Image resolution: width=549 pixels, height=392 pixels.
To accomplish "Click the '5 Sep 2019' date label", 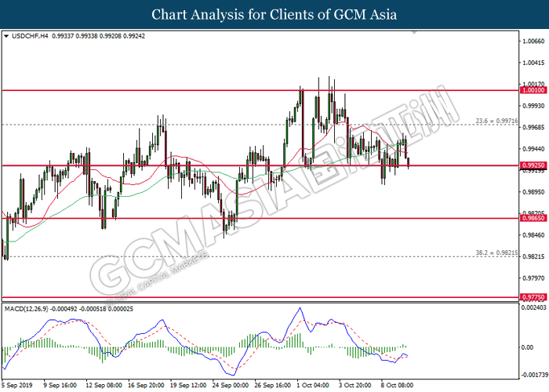I will tap(16, 386).
